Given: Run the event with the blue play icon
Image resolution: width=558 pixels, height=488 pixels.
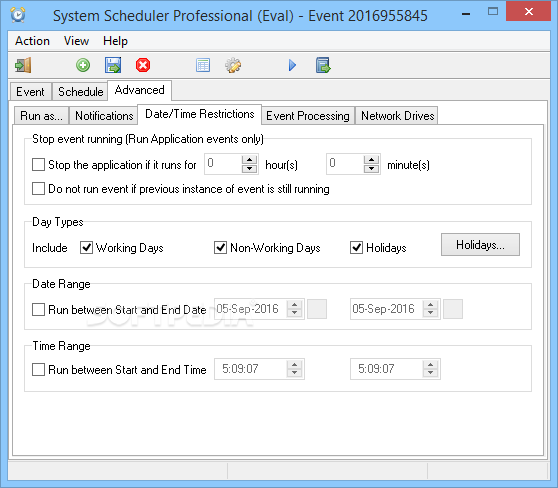Looking at the screenshot, I should (x=293, y=65).
